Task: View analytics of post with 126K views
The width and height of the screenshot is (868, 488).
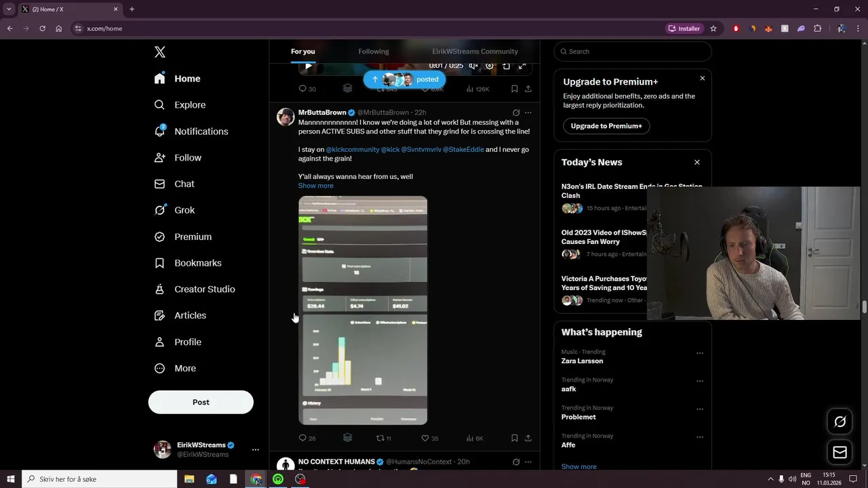Action: (478, 89)
